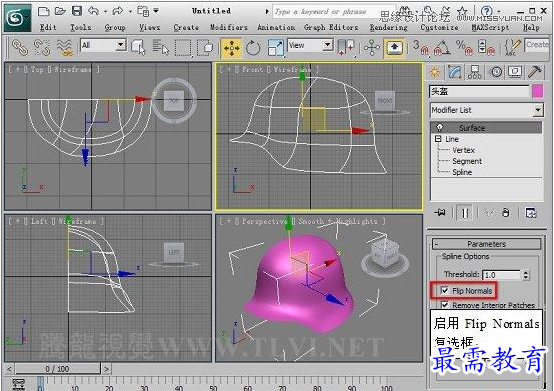554x391 pixels.
Task: Open the Modifiers menu
Action: (x=229, y=27)
